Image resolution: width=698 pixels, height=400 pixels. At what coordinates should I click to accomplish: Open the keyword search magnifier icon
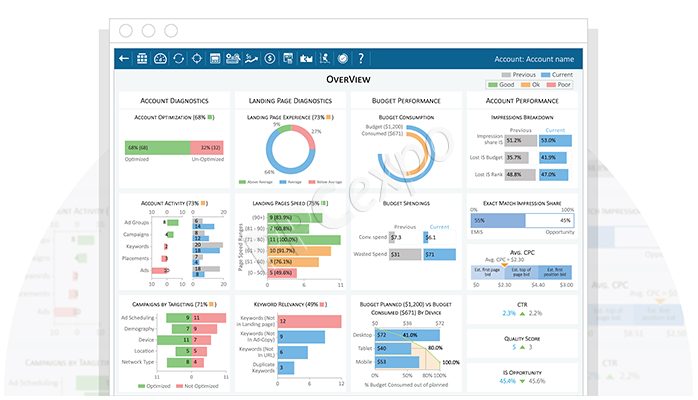point(233,58)
